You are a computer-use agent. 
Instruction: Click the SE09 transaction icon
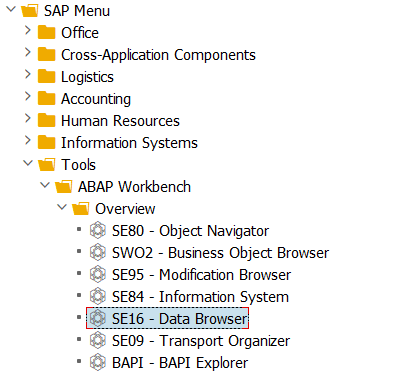98,341
